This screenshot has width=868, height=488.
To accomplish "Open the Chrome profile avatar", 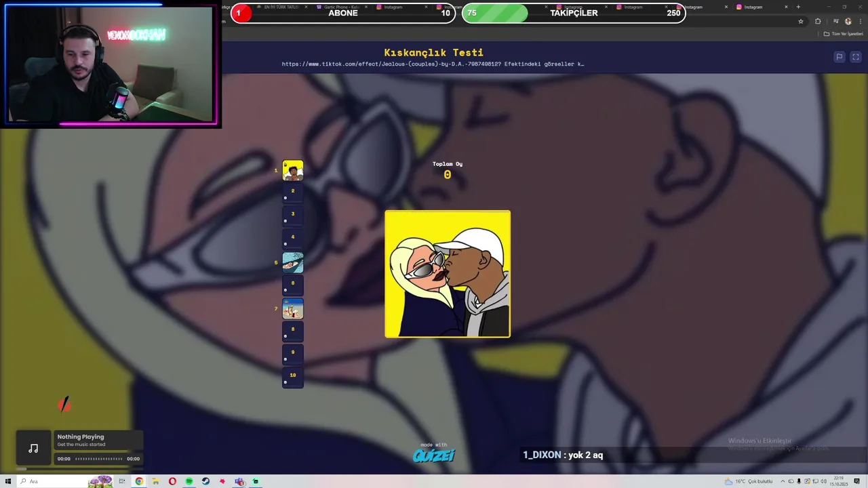I will click(x=848, y=22).
